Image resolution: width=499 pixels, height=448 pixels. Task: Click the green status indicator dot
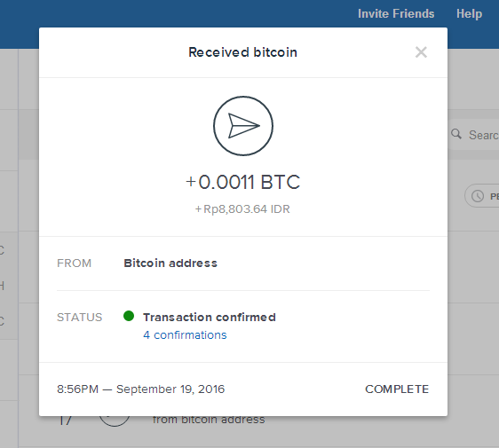click(x=129, y=316)
